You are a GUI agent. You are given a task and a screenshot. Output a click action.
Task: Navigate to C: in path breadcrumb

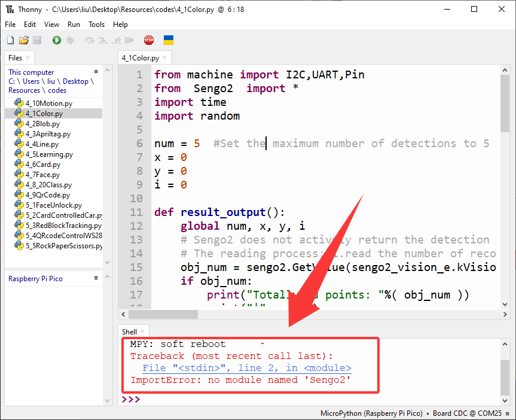(11, 81)
